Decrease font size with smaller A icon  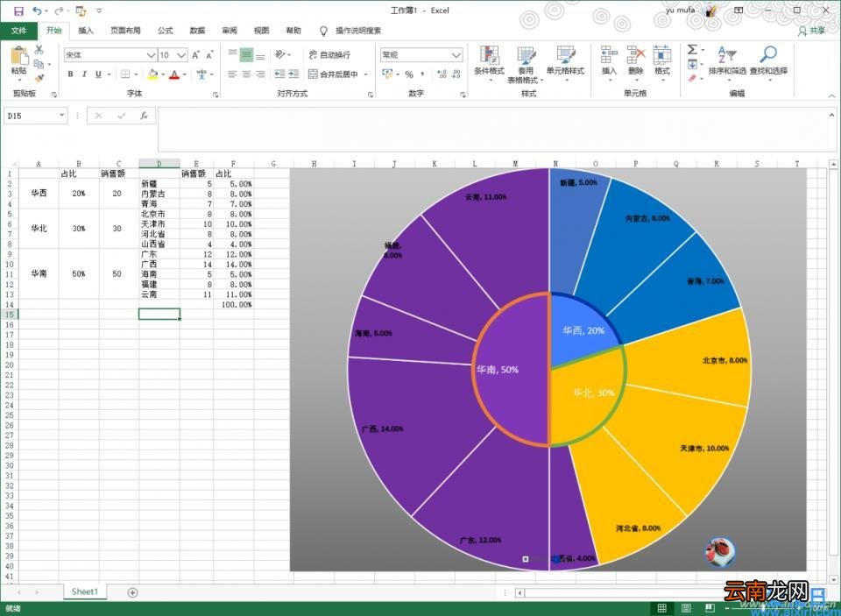pyautogui.click(x=209, y=54)
